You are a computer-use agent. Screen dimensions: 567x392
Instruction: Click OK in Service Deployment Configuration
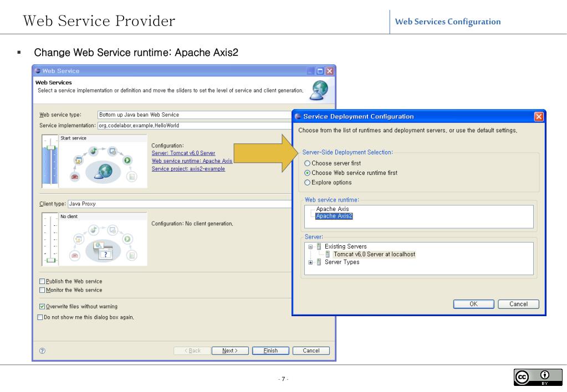tap(473, 304)
